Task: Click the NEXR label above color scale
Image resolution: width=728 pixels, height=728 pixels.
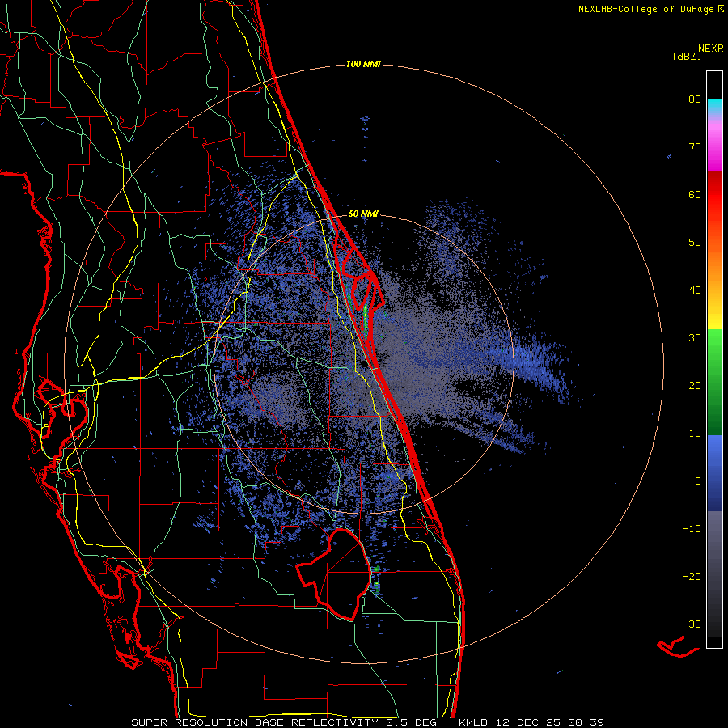Action: 710,49
